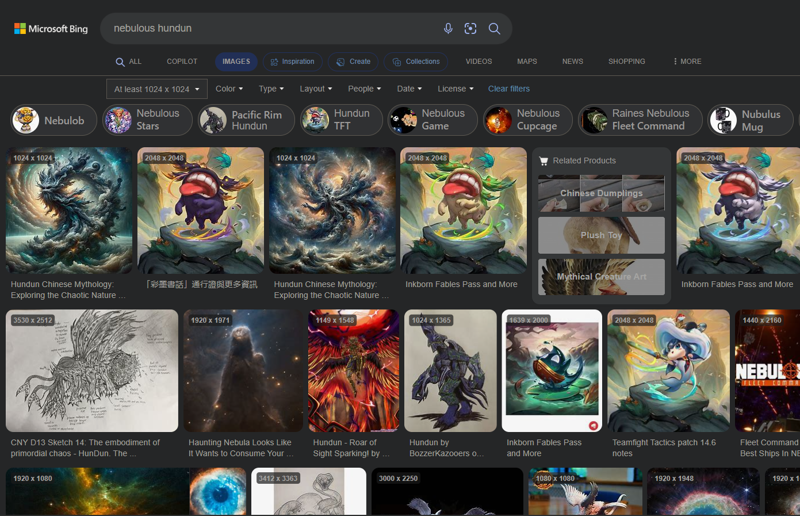Image resolution: width=800 pixels, height=516 pixels.
Task: Click the Collections tab icon
Action: [x=396, y=62]
